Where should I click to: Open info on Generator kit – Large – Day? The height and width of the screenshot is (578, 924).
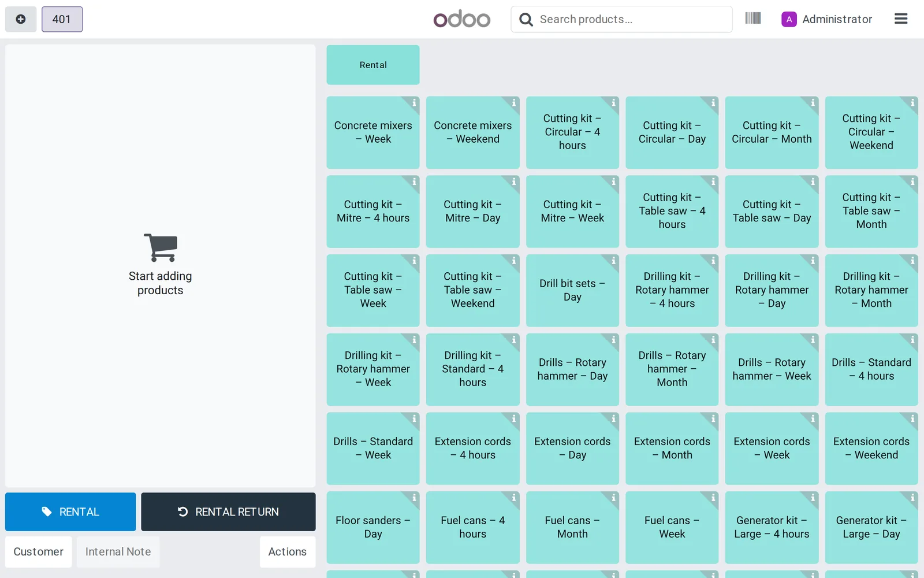point(912,498)
